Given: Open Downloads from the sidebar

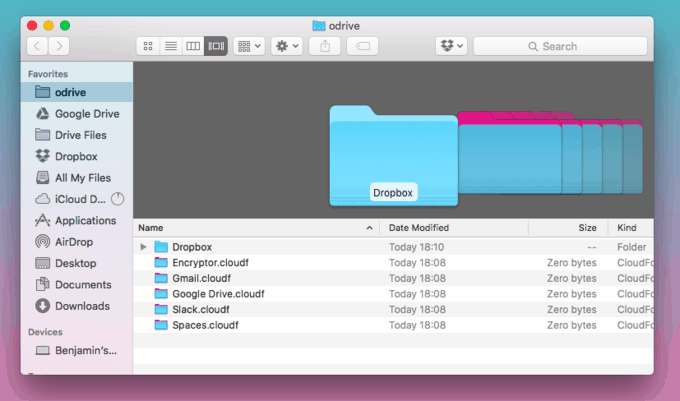Looking at the screenshot, I should click(77, 306).
